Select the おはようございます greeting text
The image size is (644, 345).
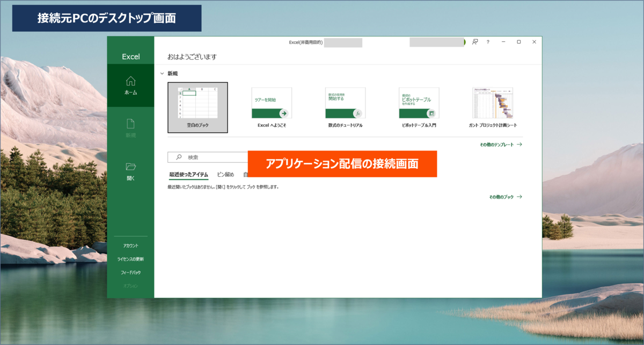tap(192, 57)
